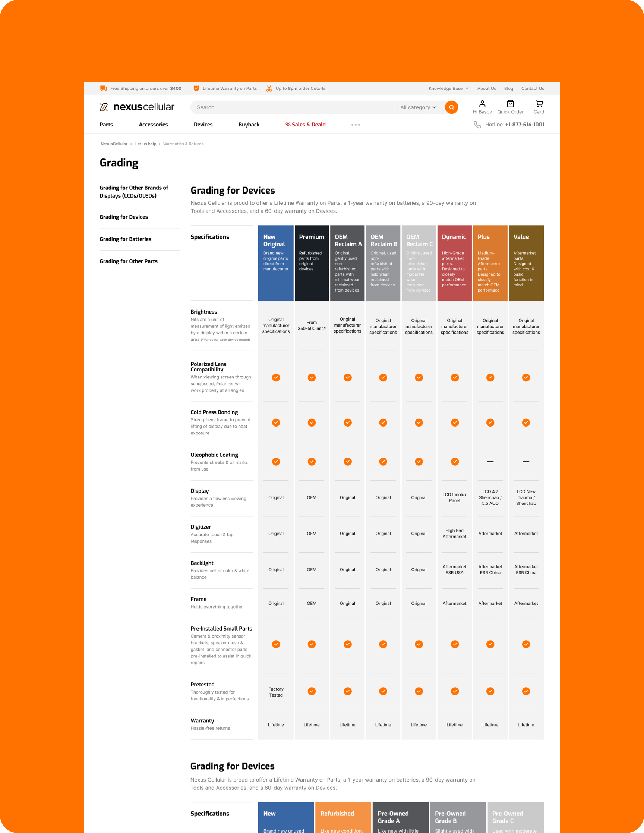Click the Refurbished column header in lower table

pyautogui.click(x=343, y=817)
